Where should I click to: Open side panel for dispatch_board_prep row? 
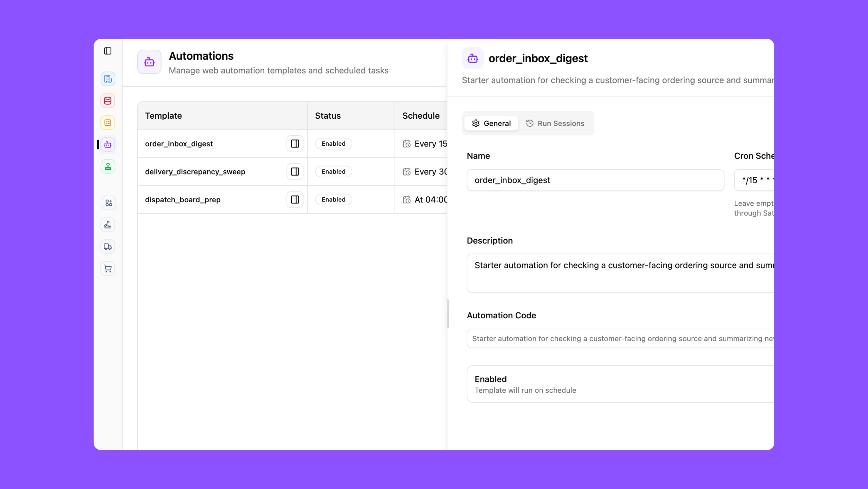coord(294,199)
